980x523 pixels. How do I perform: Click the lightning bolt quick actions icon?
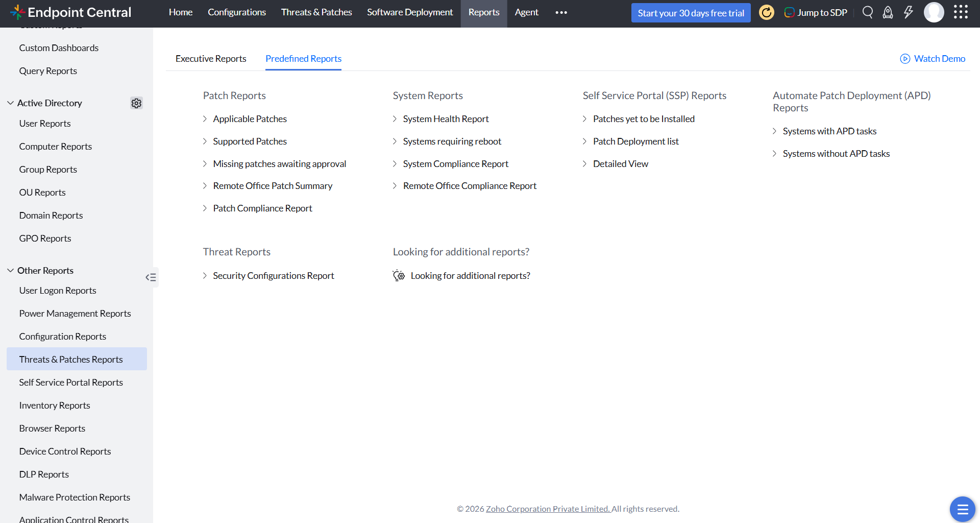[x=908, y=12]
